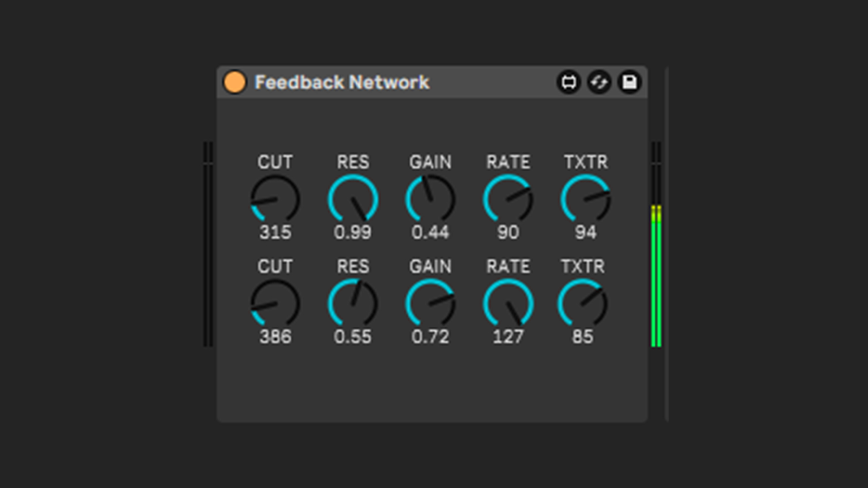Viewport: 868px width, 488px height.
Task: Click top-row TXTR knob at 94
Action: pos(585,199)
